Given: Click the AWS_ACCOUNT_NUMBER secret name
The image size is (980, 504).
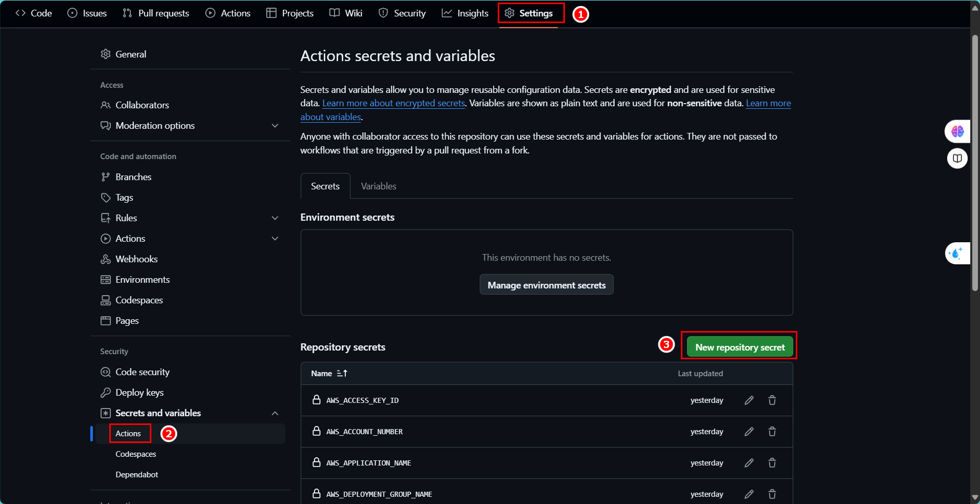Looking at the screenshot, I should point(364,432).
